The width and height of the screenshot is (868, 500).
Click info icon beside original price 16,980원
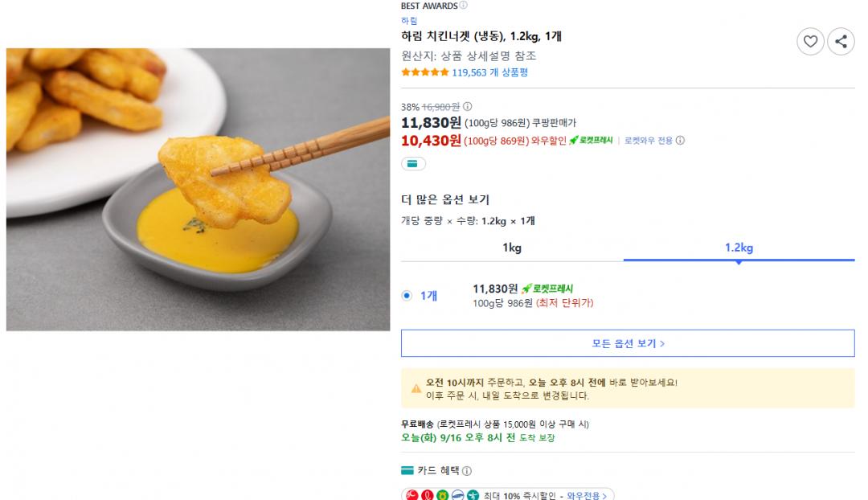point(468,106)
